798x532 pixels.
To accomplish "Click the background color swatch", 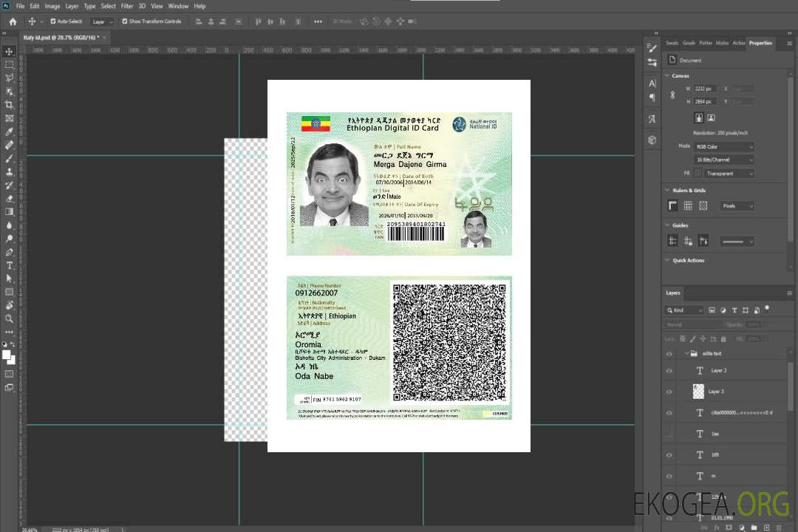I will [13, 361].
